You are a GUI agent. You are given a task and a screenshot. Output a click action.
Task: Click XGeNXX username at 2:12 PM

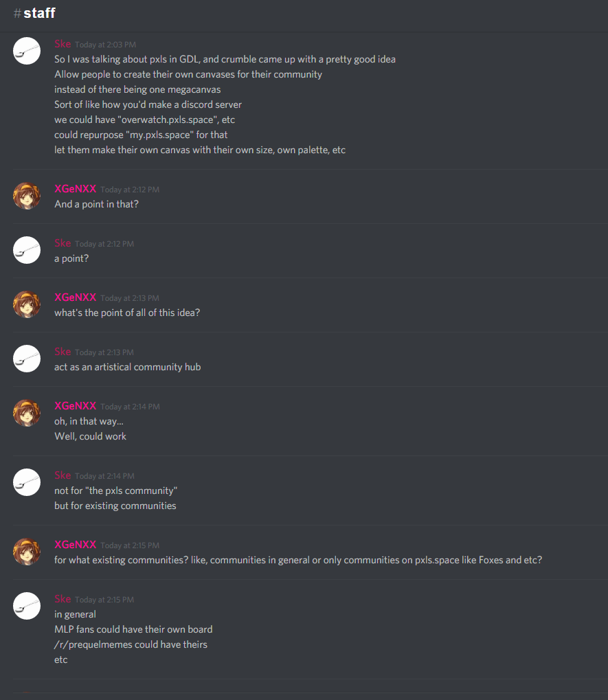(75, 189)
